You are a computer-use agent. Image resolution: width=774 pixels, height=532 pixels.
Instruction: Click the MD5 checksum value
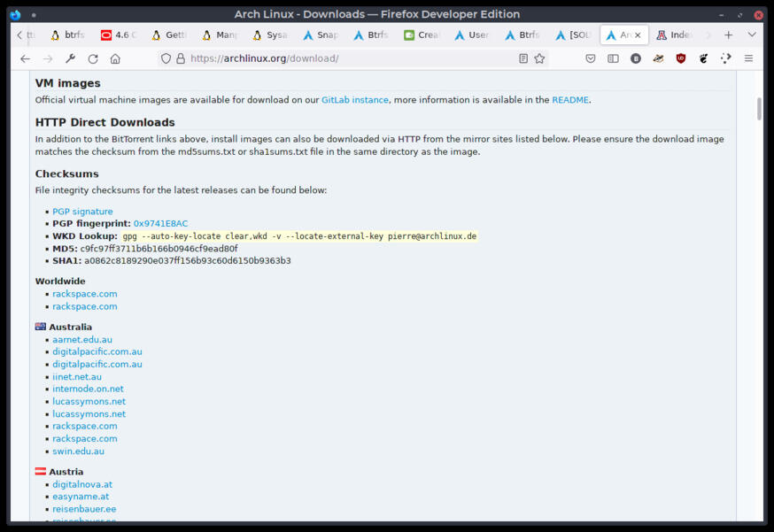[x=159, y=249]
